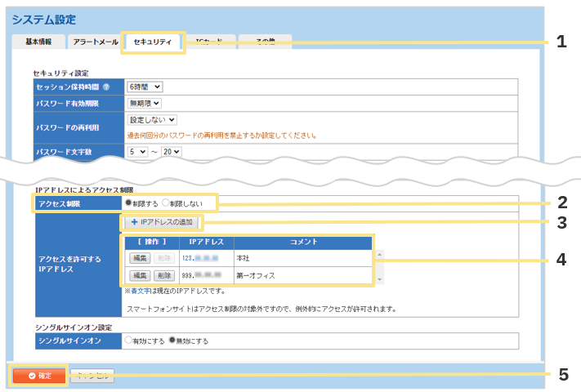This screenshot has height=392, width=581.
Task: Open the パスワード有効期限 dropdown showing 無期限
Action: (x=145, y=103)
